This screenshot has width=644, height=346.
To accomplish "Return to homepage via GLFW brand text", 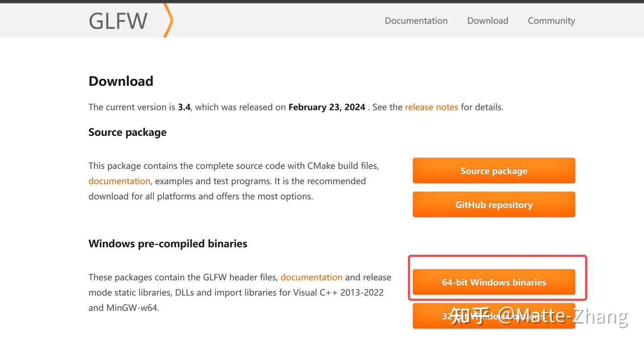I will 118,20.
